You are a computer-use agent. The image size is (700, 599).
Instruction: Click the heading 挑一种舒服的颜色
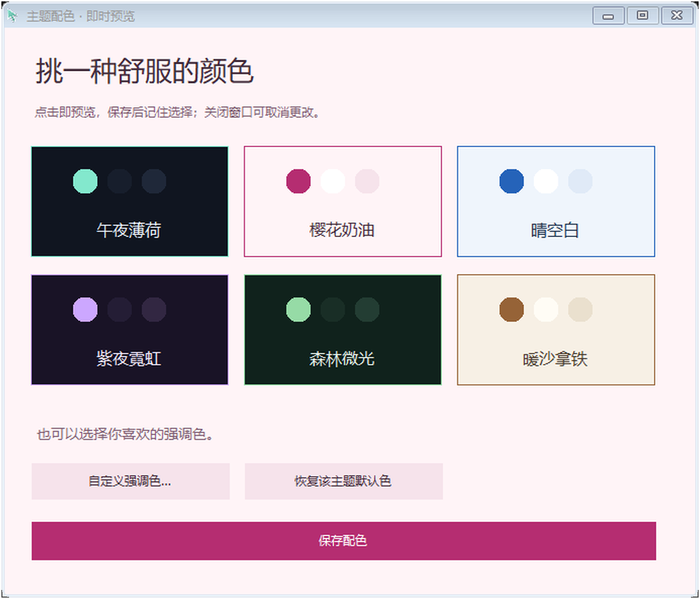pyautogui.click(x=144, y=71)
